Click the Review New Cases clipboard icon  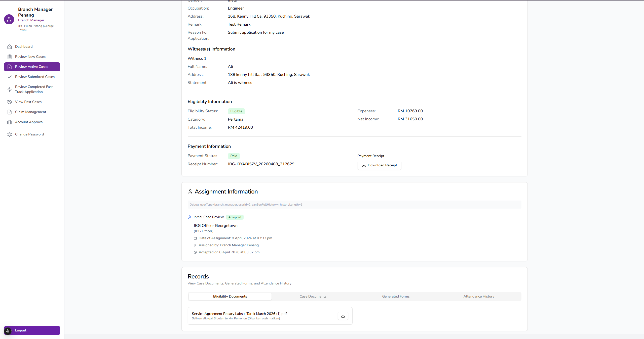pos(10,57)
